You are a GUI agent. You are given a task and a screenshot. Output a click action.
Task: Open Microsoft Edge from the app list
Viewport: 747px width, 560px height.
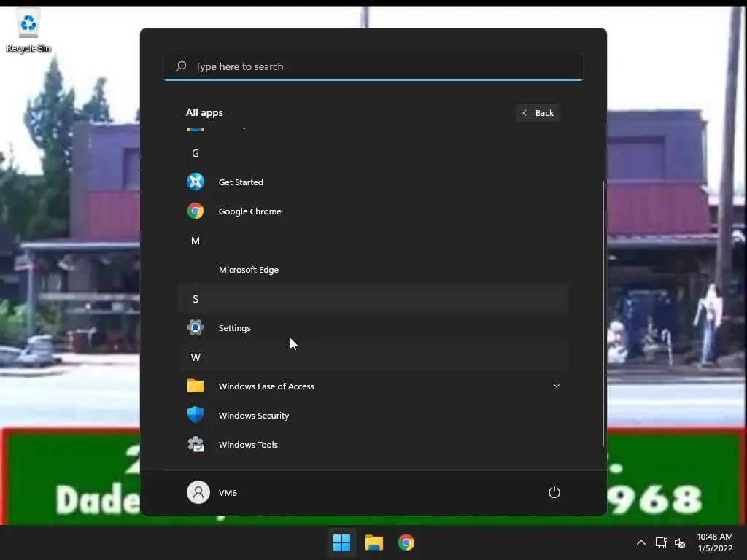click(373, 270)
